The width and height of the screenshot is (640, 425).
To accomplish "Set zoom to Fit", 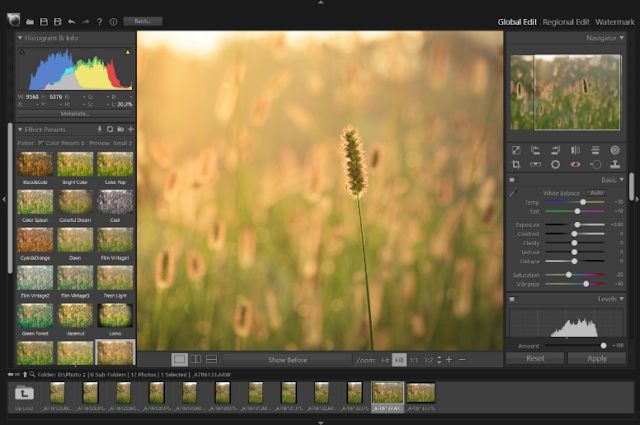I will tap(385, 360).
